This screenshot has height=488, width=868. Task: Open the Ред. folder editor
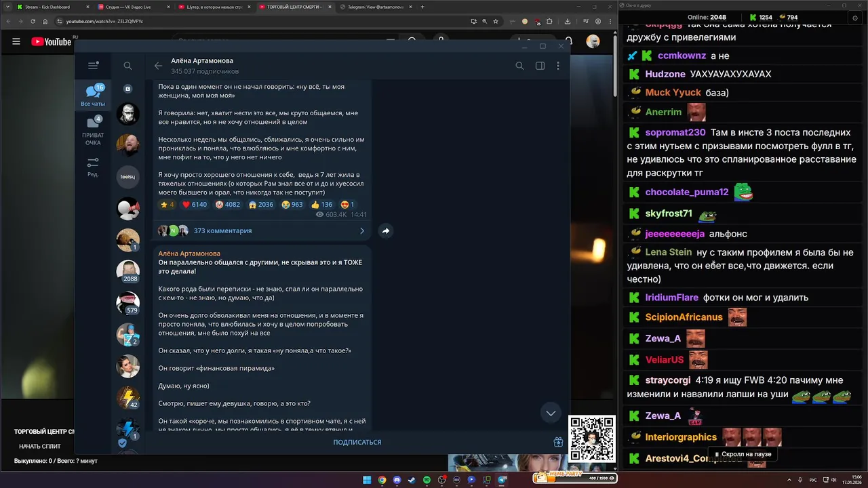pos(93,167)
